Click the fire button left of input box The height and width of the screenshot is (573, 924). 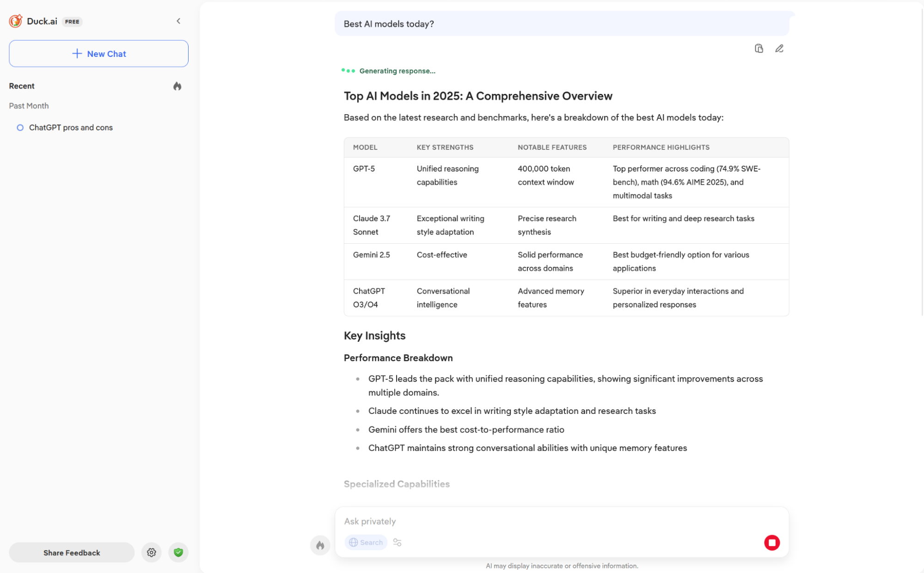click(x=320, y=545)
